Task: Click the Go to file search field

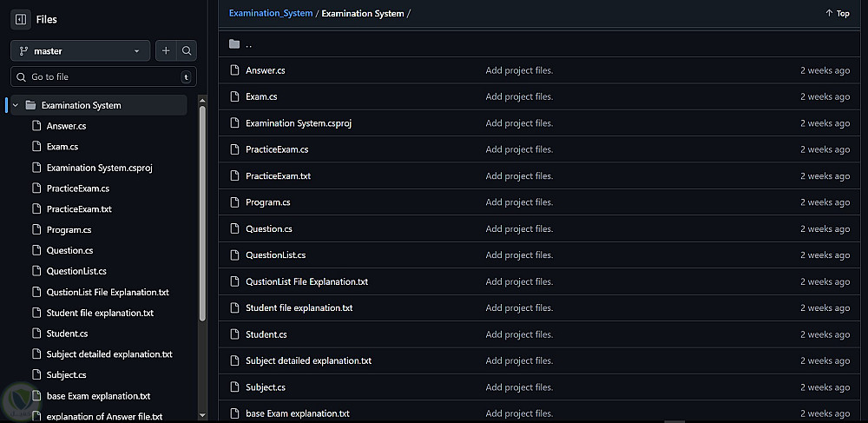Action: 102,77
